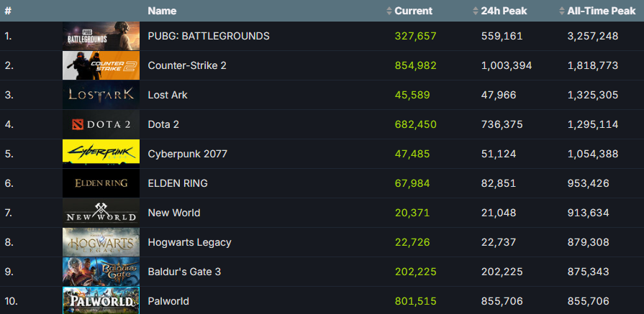Sort by the 24h Peak column arrows
This screenshot has height=314, width=644.
(476, 11)
